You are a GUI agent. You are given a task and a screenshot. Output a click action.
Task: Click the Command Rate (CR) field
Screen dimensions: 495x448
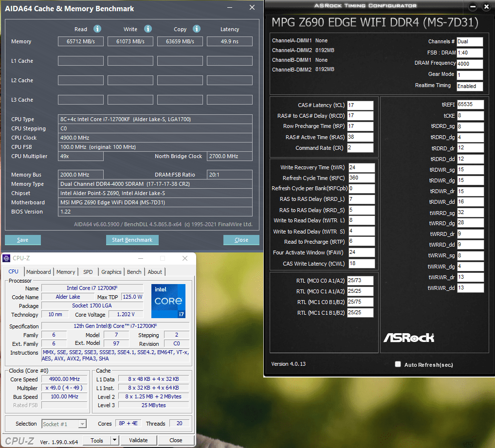[360, 148]
